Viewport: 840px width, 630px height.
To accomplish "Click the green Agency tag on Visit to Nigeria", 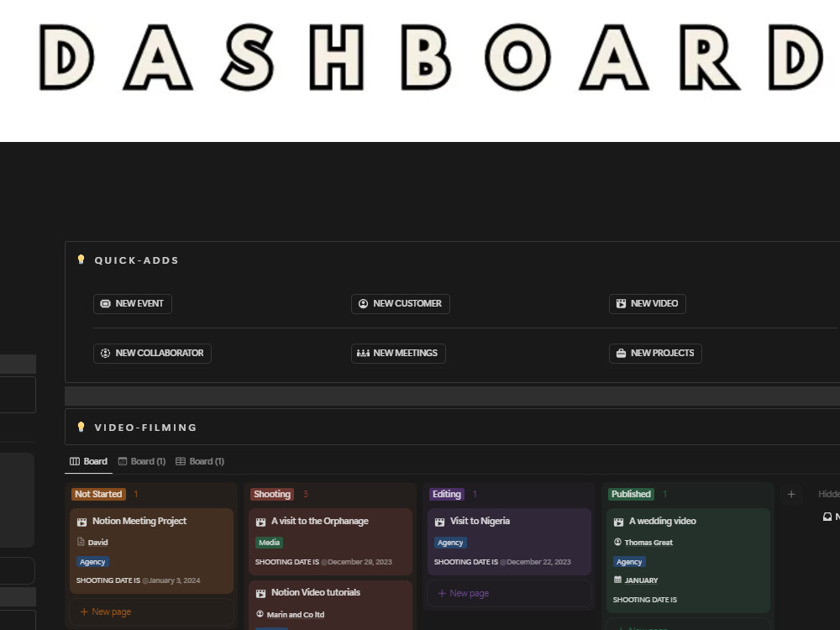I will point(449,543).
